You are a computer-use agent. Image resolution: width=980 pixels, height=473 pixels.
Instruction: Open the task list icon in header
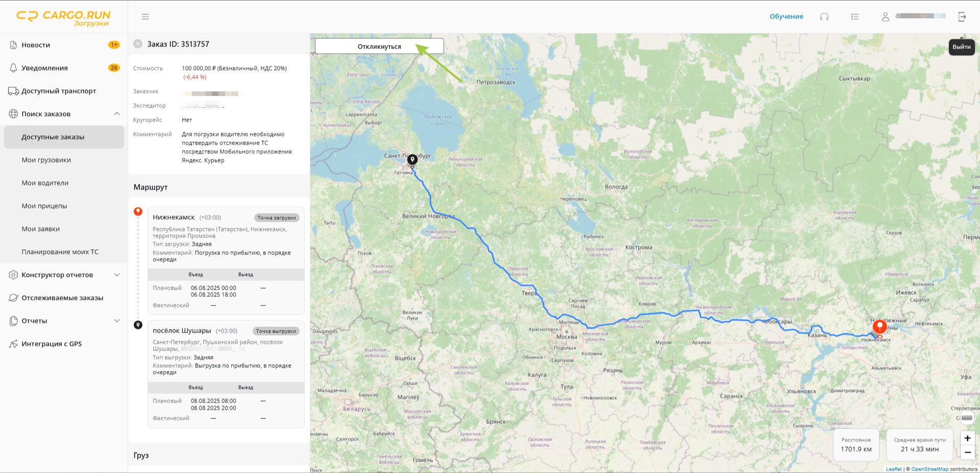coord(855,17)
